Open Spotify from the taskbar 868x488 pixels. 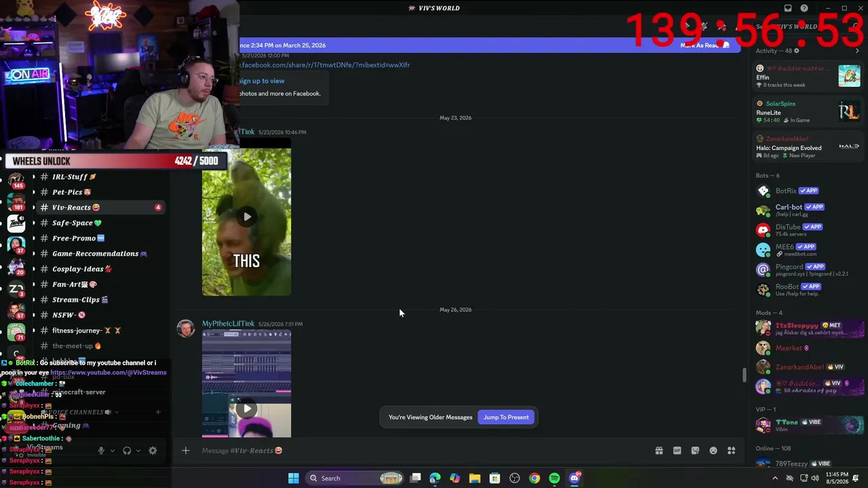point(554,479)
